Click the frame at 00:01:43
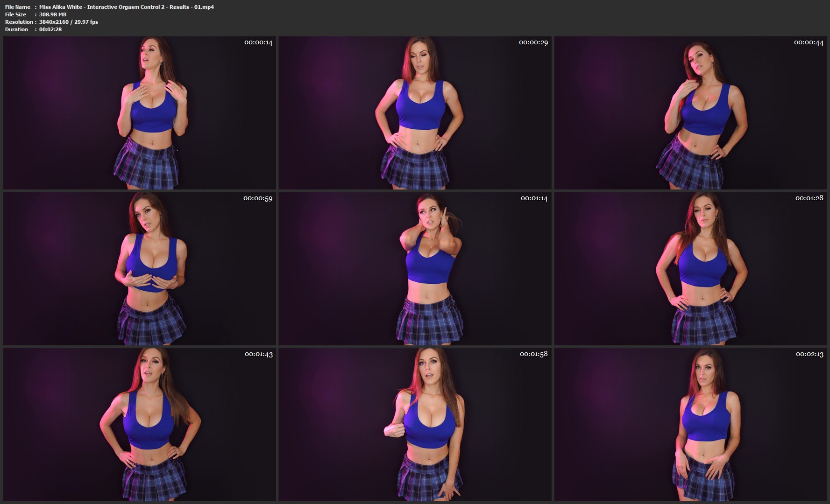The height and width of the screenshot is (504, 830). (139, 424)
